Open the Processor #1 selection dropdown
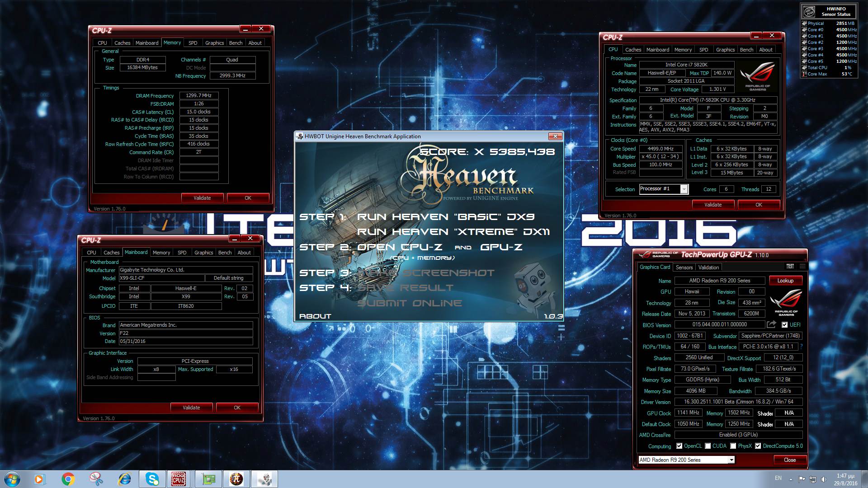Screen dimensions: 868x488 coord(684,189)
